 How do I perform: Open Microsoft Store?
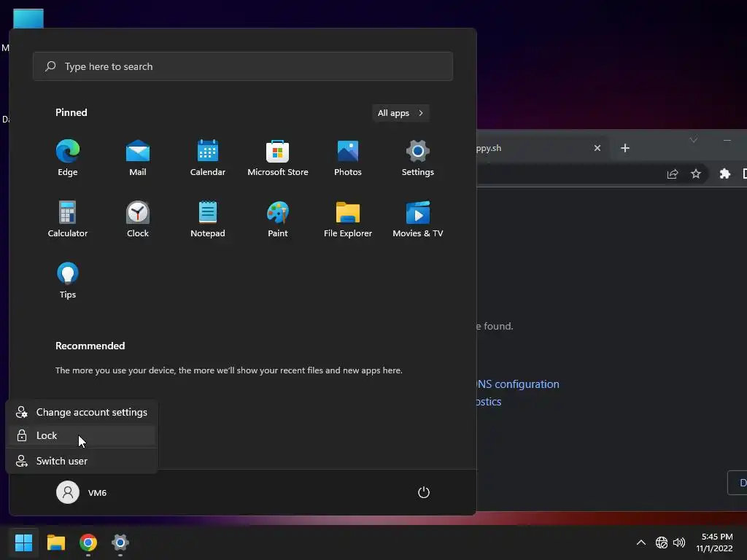(278, 158)
